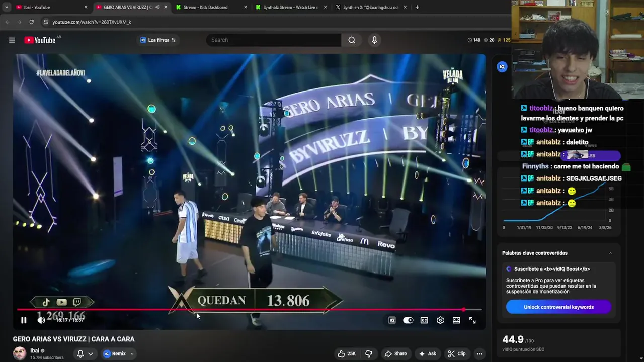The width and height of the screenshot is (644, 362).
Task: Open the Synthblz Stream tab
Action: [291, 7]
